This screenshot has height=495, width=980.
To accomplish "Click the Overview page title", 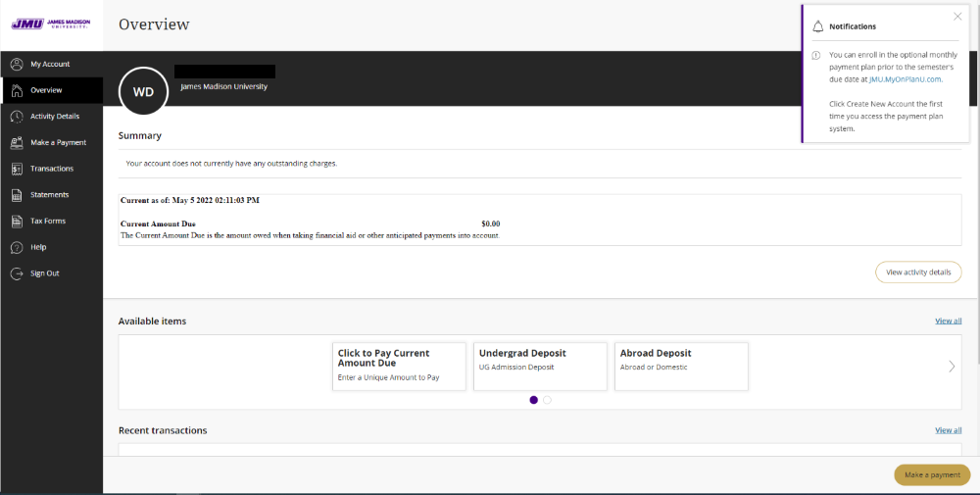I will [x=154, y=25].
